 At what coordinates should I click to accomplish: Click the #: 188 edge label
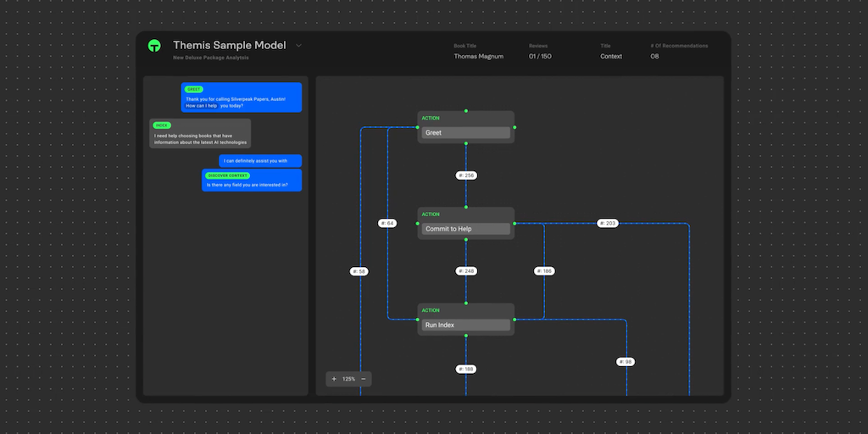pos(466,369)
